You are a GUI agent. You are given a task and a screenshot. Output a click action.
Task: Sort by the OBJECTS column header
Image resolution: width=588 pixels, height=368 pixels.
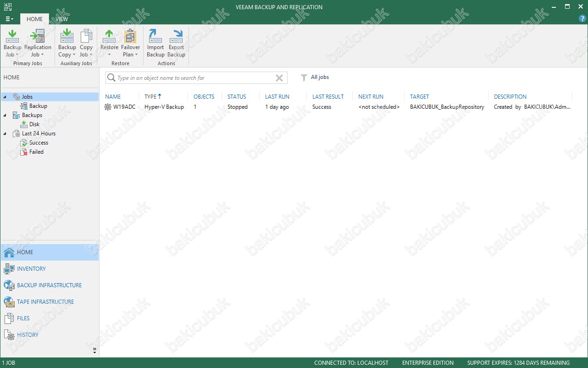pos(204,97)
